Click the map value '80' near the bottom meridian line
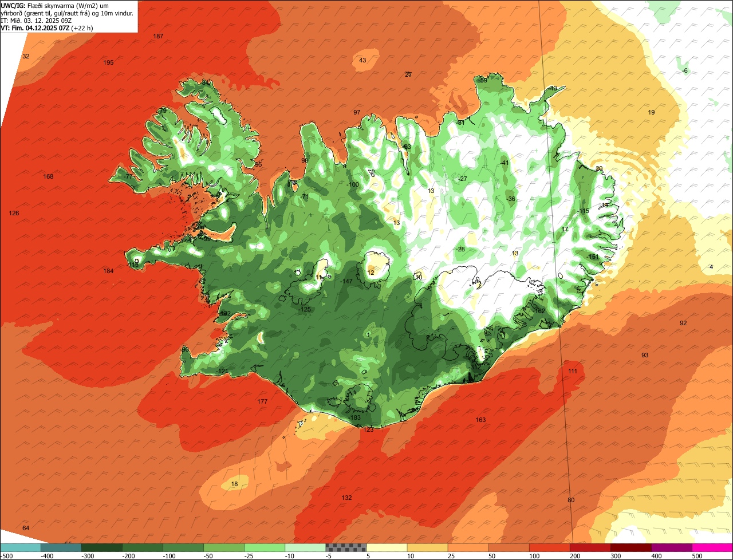This screenshot has height=560, width=733. click(571, 500)
